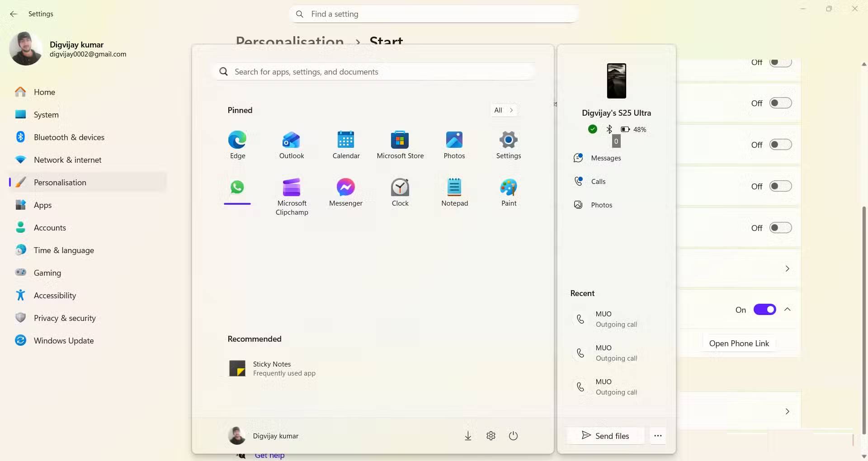
Task: Click the Get help link
Action: tap(269, 455)
